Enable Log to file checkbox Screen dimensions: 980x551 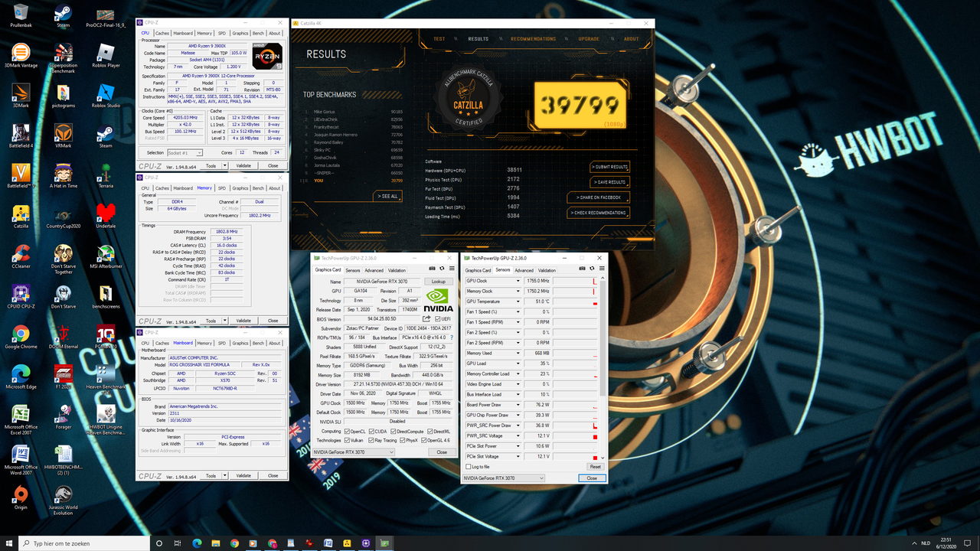pyautogui.click(x=469, y=466)
